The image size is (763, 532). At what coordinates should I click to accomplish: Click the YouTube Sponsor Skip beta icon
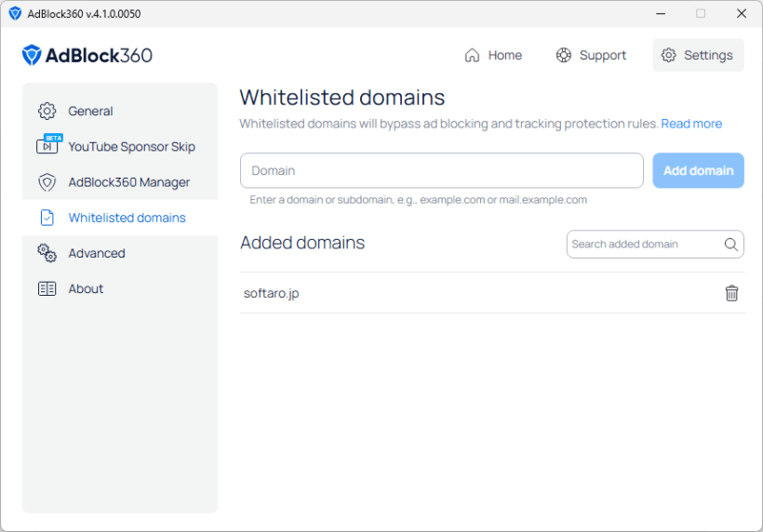coord(47,146)
